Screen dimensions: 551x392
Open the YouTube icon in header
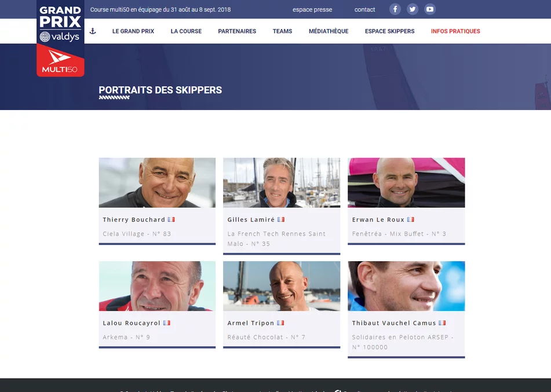(430, 9)
